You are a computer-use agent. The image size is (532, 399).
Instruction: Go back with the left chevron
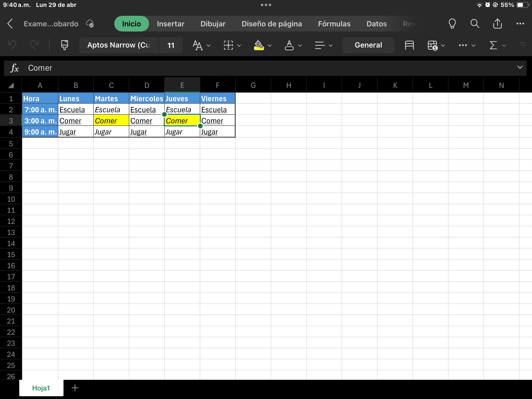[10, 24]
